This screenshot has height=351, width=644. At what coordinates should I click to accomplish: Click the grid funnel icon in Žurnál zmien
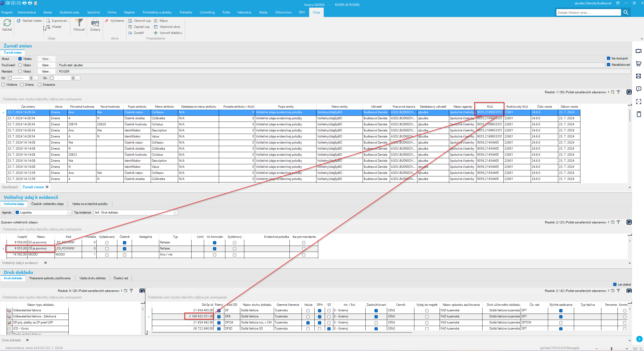[x=618, y=92]
